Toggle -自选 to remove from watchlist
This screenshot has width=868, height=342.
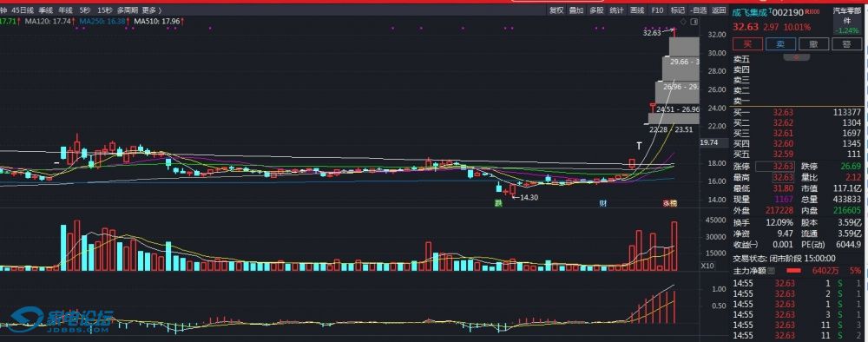(x=699, y=10)
